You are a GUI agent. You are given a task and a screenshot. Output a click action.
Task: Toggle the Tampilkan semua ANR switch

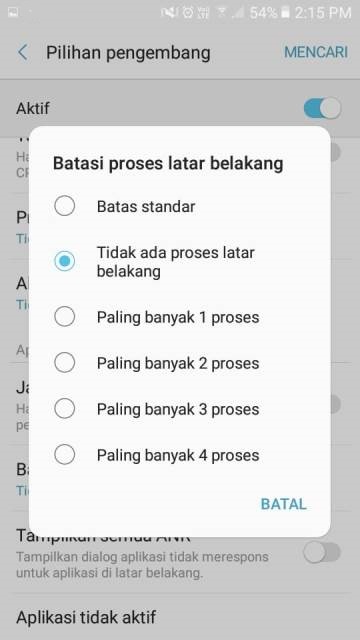pyautogui.click(x=322, y=553)
